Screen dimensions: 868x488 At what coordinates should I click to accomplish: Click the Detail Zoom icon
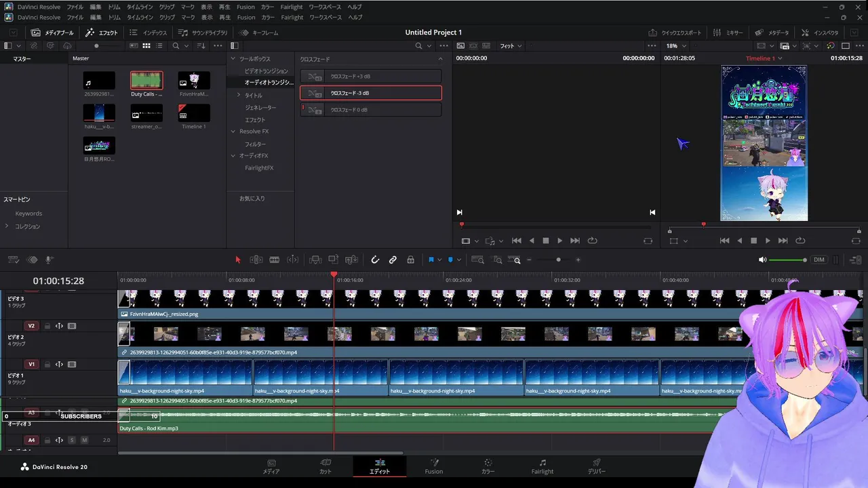498,260
